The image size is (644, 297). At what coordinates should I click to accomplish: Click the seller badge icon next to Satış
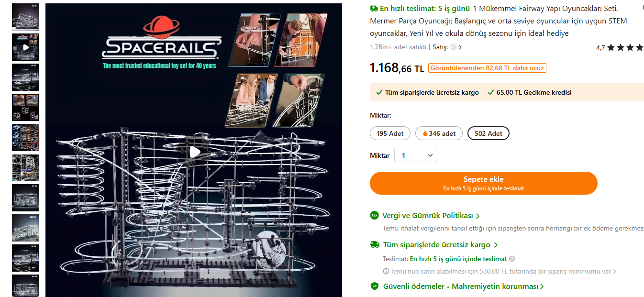(454, 47)
